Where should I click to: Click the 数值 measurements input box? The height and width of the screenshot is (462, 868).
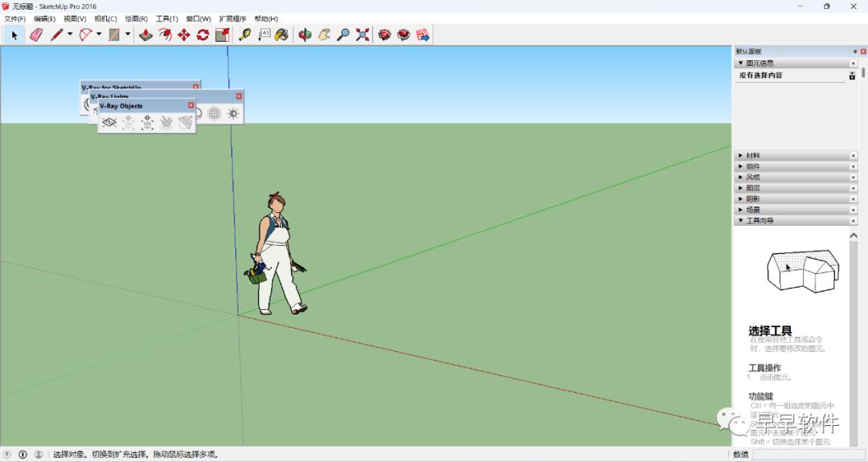click(808, 454)
